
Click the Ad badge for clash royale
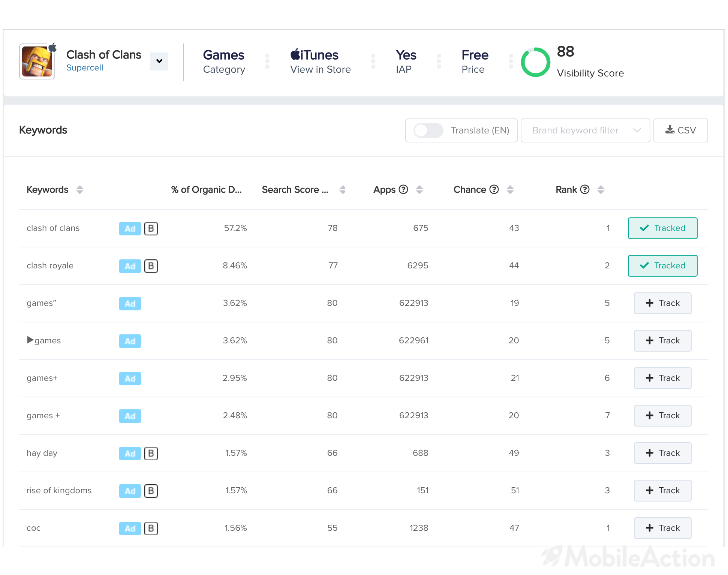coord(130,266)
